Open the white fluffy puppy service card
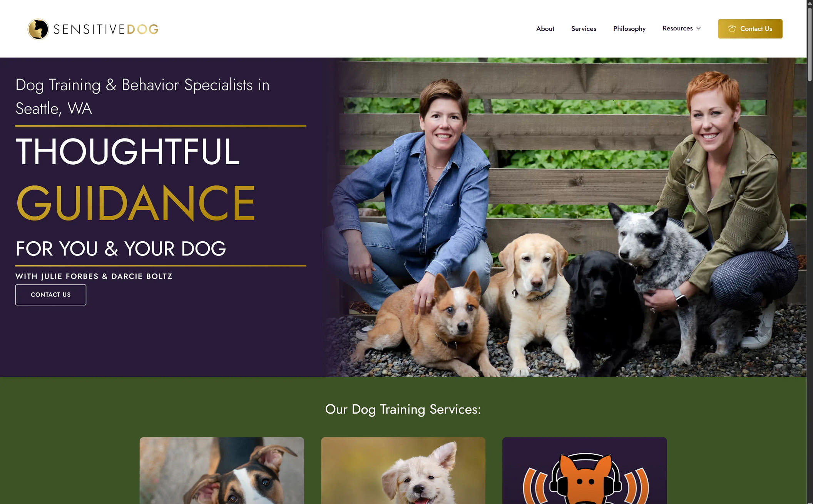Viewport: 813px width, 504px height. coord(403,470)
